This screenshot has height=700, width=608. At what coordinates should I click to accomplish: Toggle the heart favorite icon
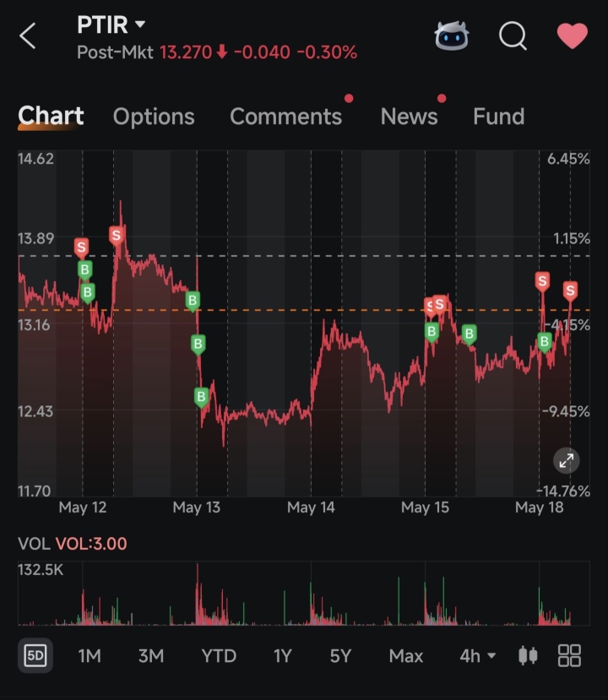coord(573,35)
